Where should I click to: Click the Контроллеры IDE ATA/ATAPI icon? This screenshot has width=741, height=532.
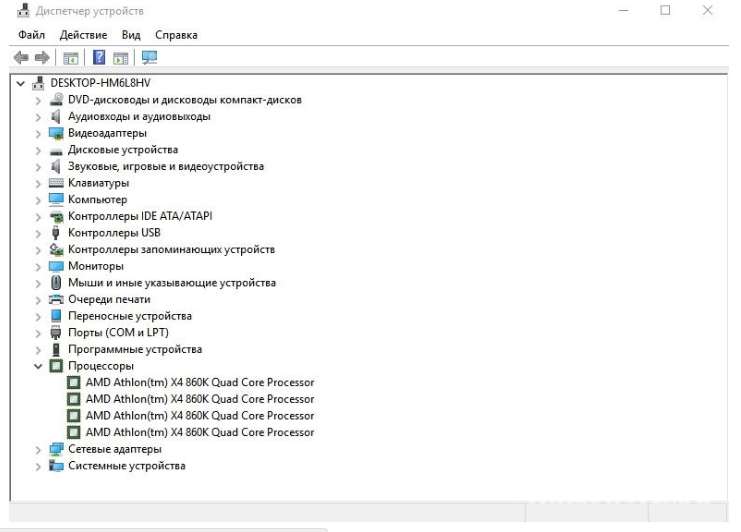pos(56,217)
